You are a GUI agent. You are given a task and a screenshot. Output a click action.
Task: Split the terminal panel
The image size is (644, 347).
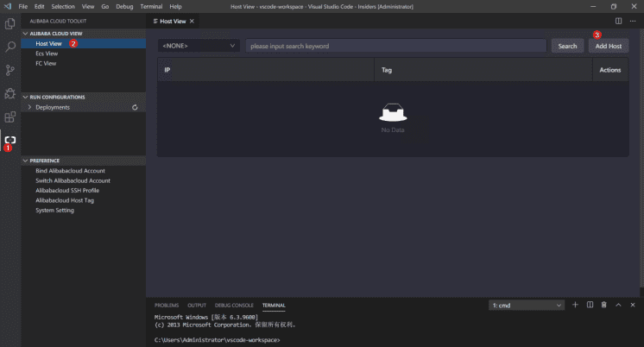(590, 305)
